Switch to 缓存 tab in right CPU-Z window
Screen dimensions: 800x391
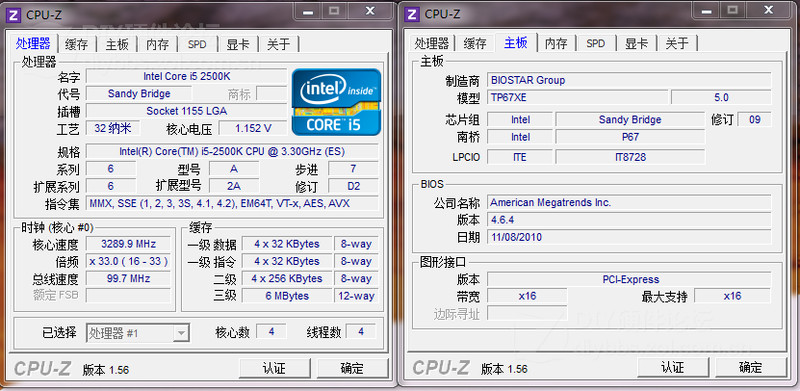point(475,44)
